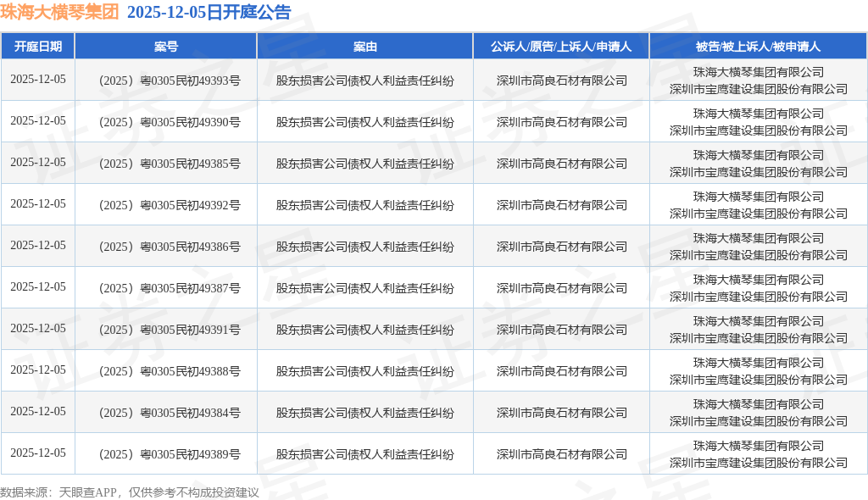Click the 案由 cell in the 49389号 row

point(364,454)
